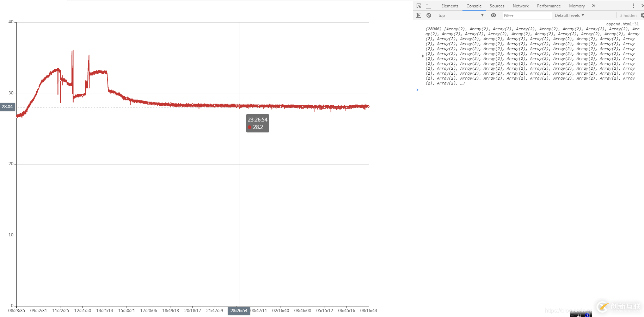Click the console prompt input line

[x=530, y=90]
